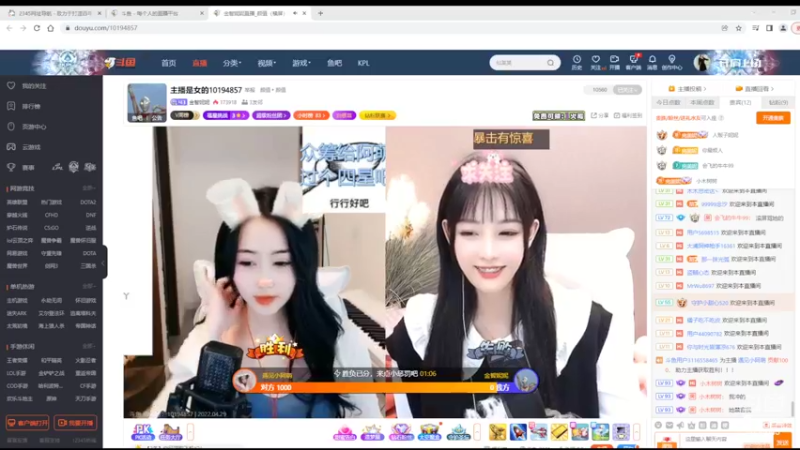The image size is (800, 450).
Task: Open 鱼吧 in the top navigation
Action: click(334, 63)
